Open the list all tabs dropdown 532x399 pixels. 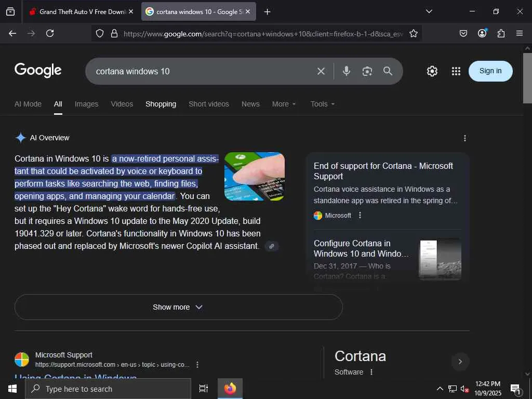429,11
